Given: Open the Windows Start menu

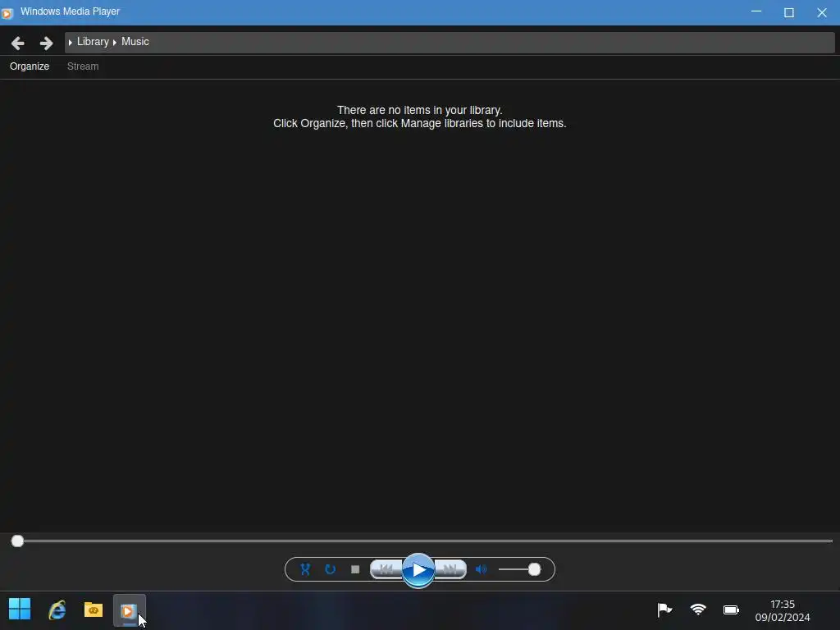Looking at the screenshot, I should [x=20, y=609].
